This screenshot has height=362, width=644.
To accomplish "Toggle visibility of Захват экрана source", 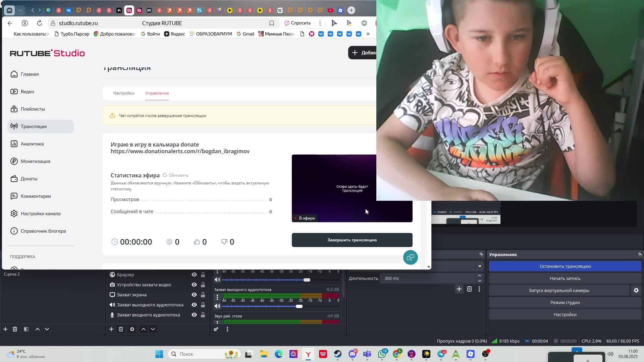I will click(194, 295).
